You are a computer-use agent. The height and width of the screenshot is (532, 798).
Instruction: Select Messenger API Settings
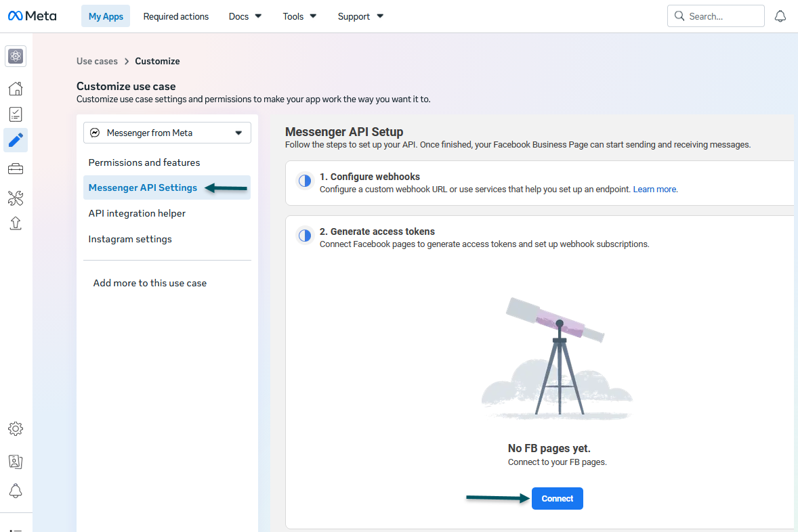167,187
